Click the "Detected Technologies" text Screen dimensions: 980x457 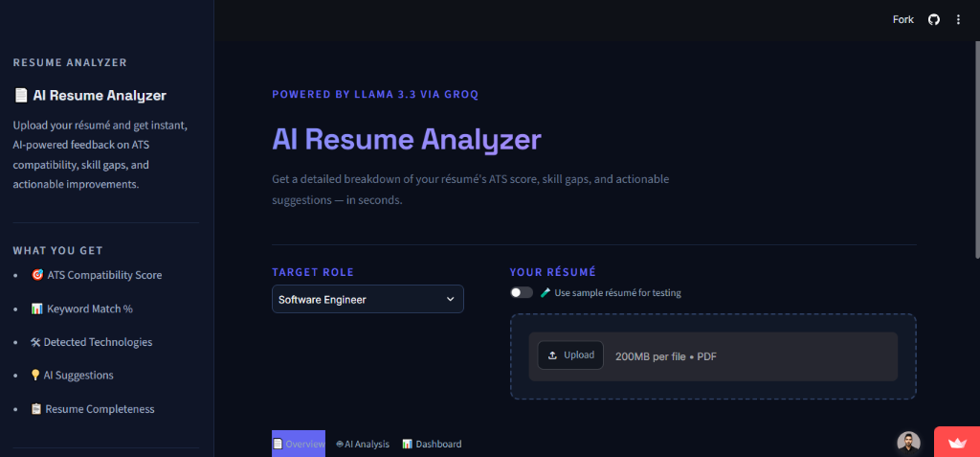point(99,342)
